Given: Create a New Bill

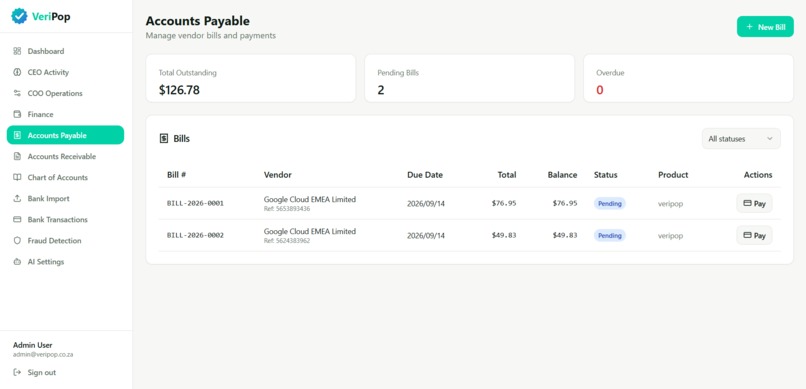Looking at the screenshot, I should tap(765, 27).
